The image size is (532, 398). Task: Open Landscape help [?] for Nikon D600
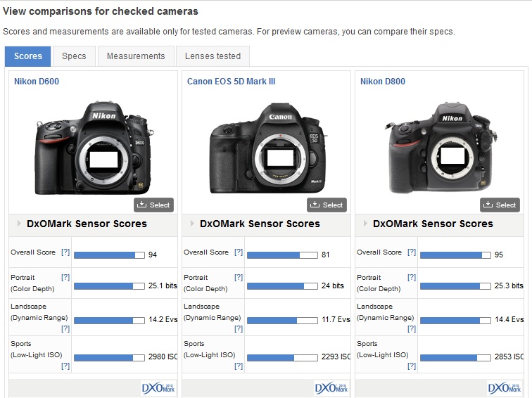click(65, 328)
